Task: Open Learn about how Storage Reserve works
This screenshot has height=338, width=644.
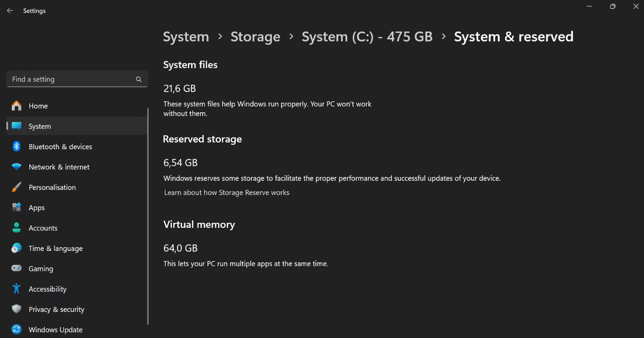Action: click(226, 193)
